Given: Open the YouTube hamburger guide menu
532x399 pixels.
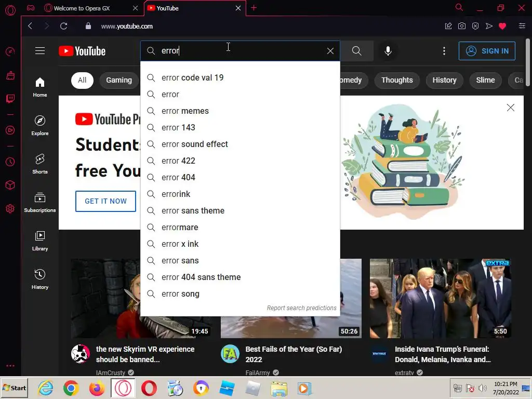Looking at the screenshot, I should [x=40, y=51].
